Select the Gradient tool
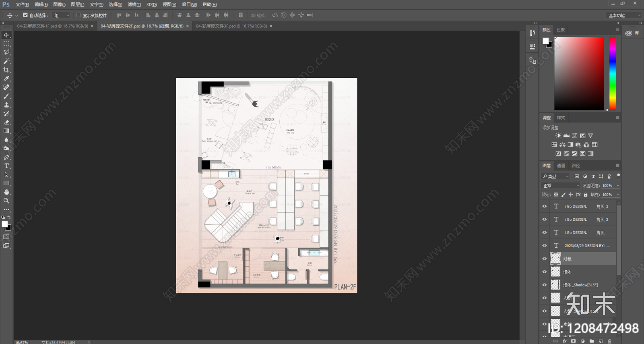This screenshot has width=644, height=344. tap(6, 131)
